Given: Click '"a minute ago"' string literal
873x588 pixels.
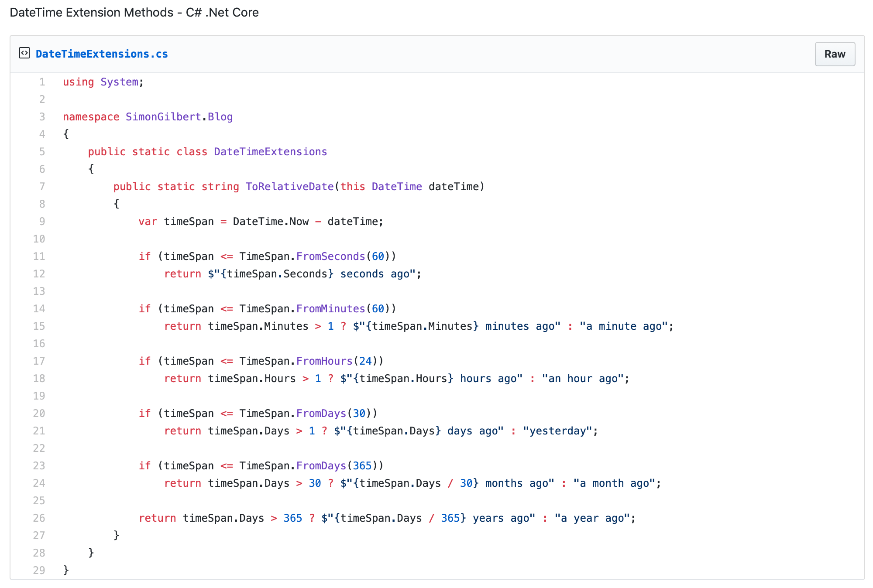Looking at the screenshot, I should click(x=624, y=326).
